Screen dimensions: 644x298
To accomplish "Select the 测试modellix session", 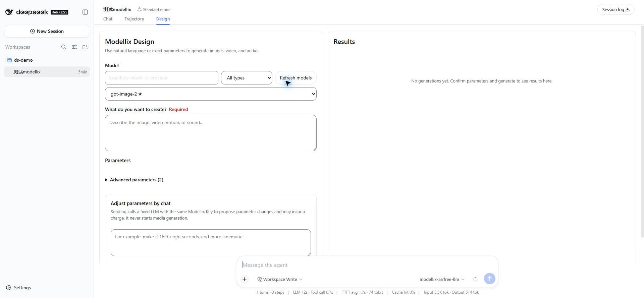I will (x=47, y=72).
